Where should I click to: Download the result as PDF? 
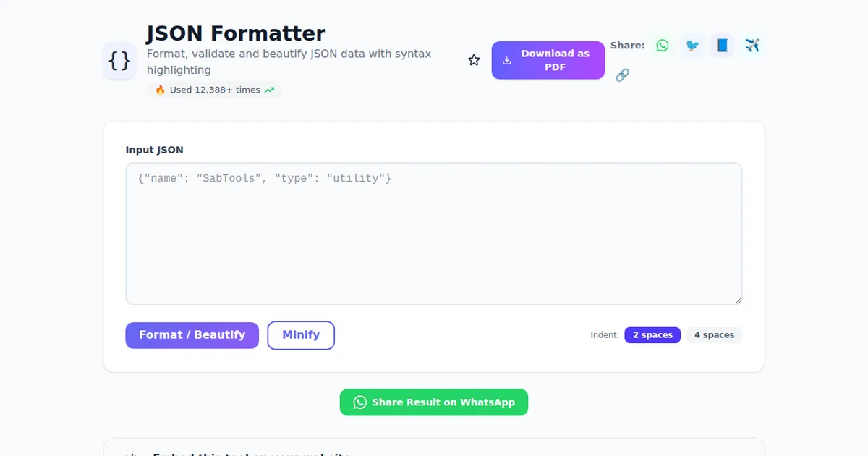[548, 60]
